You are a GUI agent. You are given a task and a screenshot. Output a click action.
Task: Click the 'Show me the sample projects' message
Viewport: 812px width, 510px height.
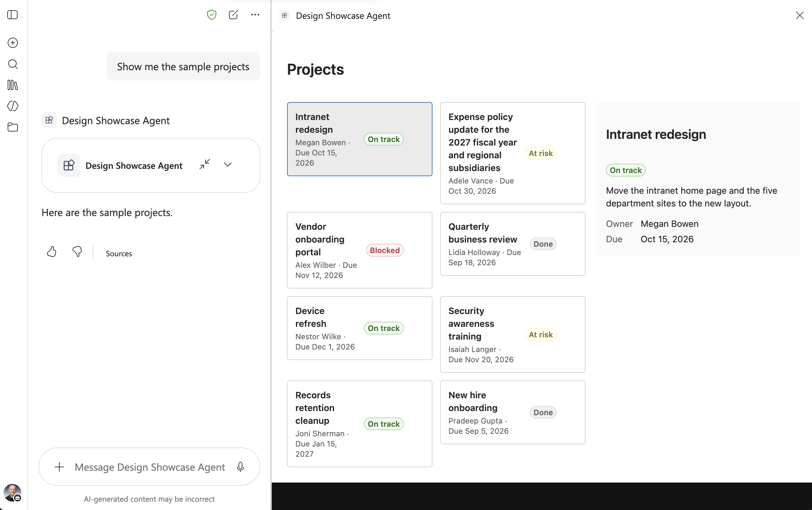pyautogui.click(x=183, y=66)
